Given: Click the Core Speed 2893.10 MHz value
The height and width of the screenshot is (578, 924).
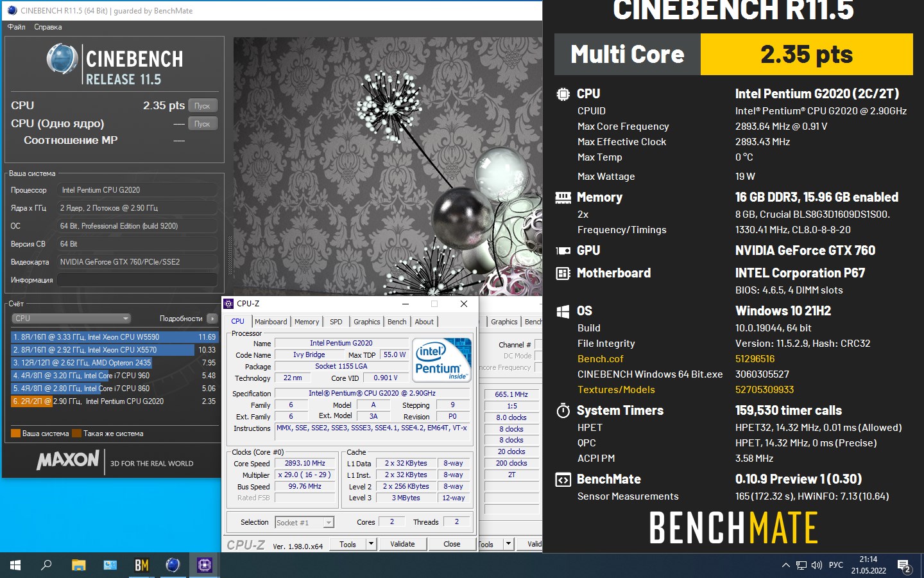Looking at the screenshot, I should (305, 464).
